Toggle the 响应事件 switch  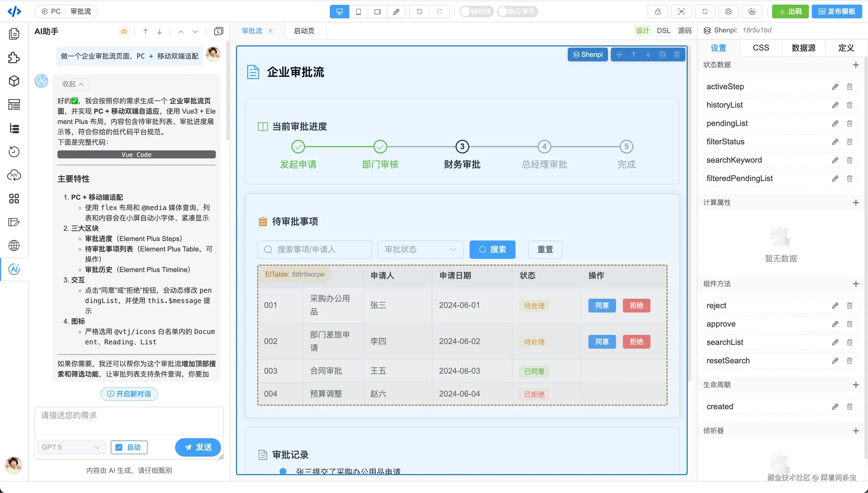(x=517, y=11)
